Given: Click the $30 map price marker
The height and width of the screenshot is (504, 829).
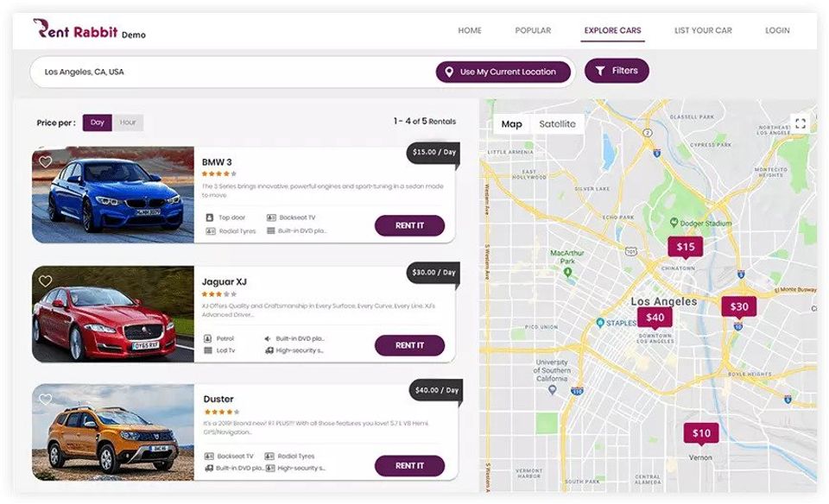Looking at the screenshot, I should [x=739, y=307].
